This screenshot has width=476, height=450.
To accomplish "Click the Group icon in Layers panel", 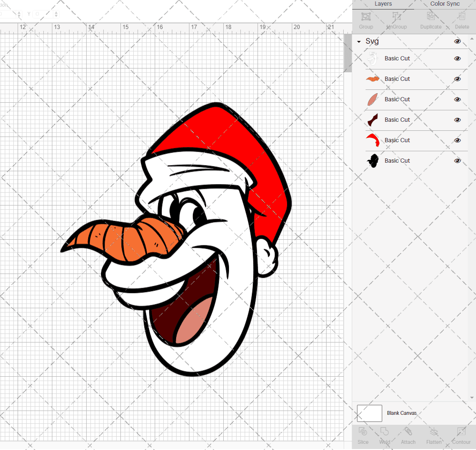I will 366,17.
